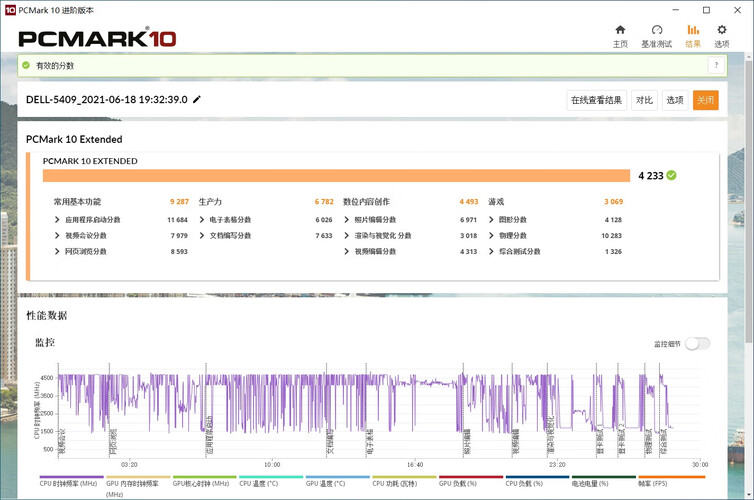Click the 数位内容创作 score 4 493
This screenshot has height=500, width=754.
(469, 201)
